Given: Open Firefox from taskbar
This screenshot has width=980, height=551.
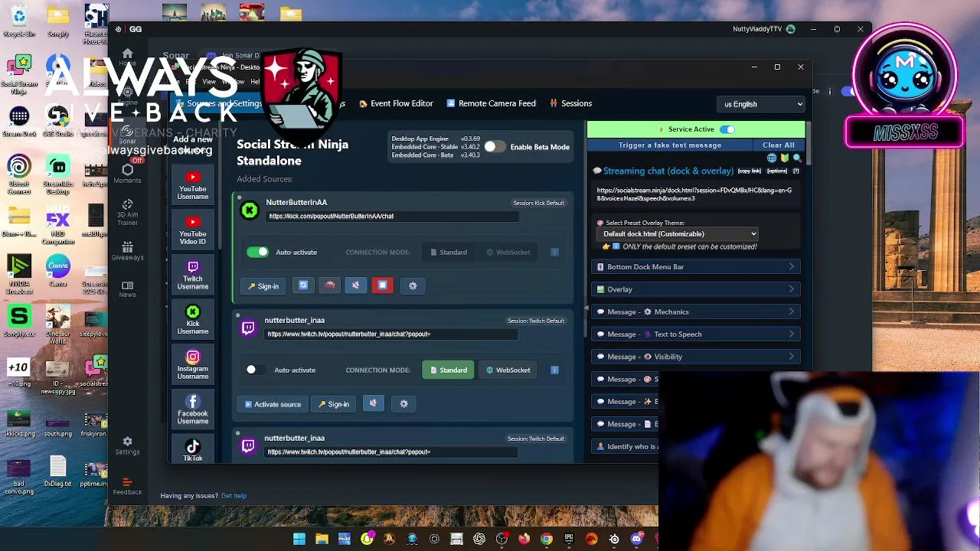Looking at the screenshot, I should pyautogui.click(x=524, y=539).
